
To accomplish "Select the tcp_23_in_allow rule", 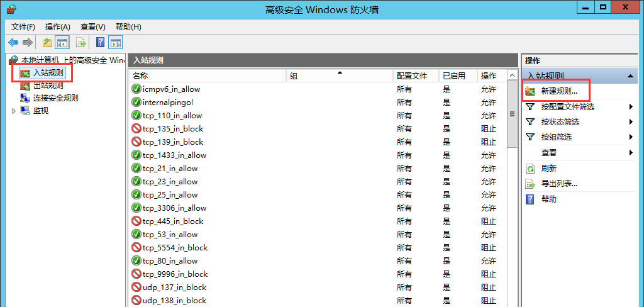I will click(318, 181).
